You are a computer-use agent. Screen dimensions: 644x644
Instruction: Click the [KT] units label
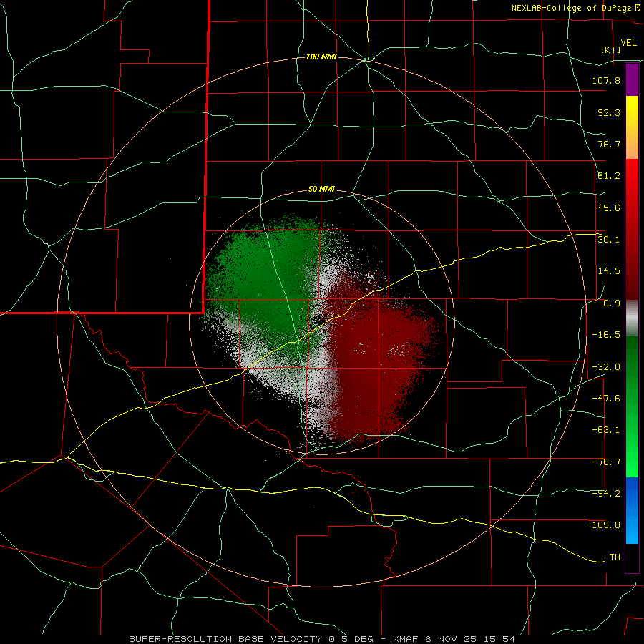(611, 49)
